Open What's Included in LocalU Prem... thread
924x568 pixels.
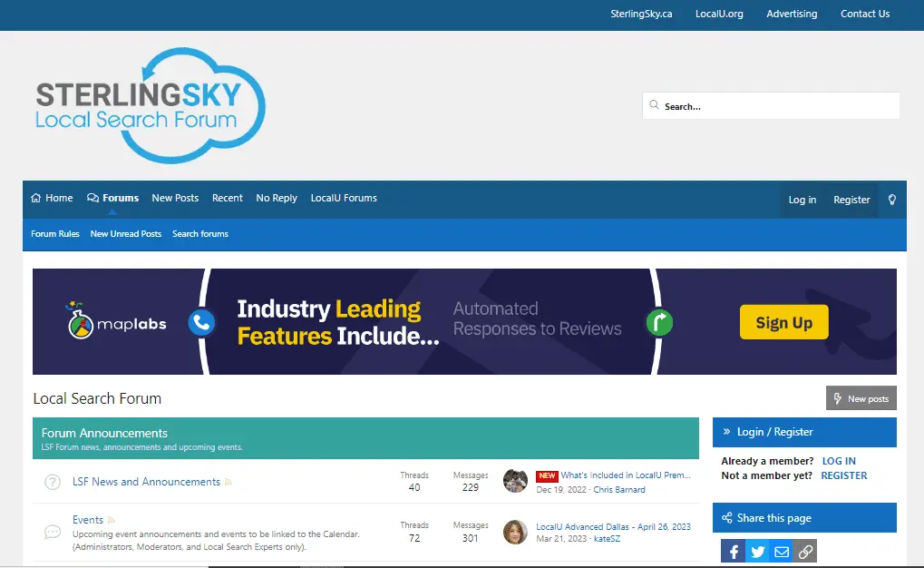click(626, 475)
